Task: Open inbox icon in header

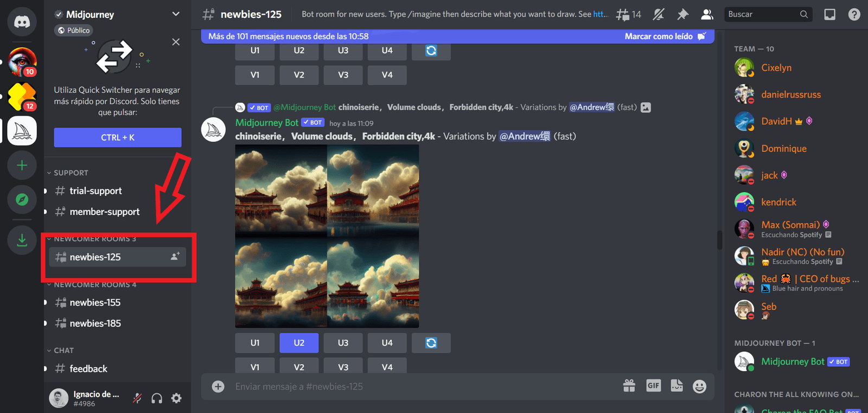Action: click(x=829, y=15)
